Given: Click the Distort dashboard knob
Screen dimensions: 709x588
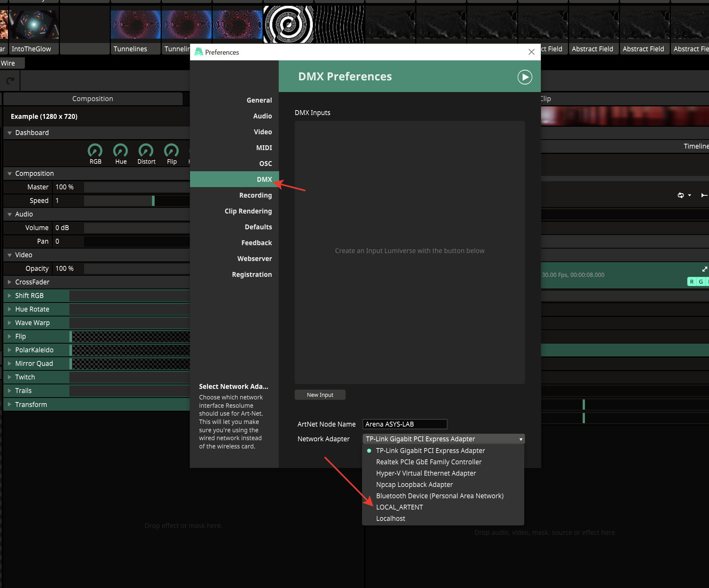Looking at the screenshot, I should coord(146,150).
